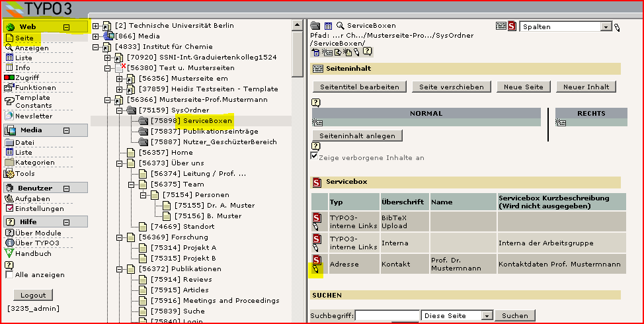The width and height of the screenshot is (644, 324).
Task: Open the Spalten view dropdown
Action: coord(606,27)
